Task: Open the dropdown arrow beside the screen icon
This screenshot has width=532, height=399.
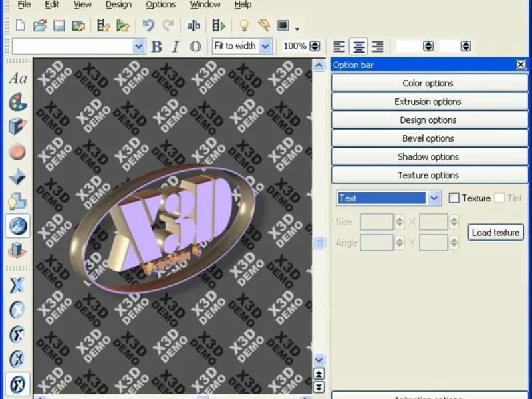Action: click(x=297, y=29)
